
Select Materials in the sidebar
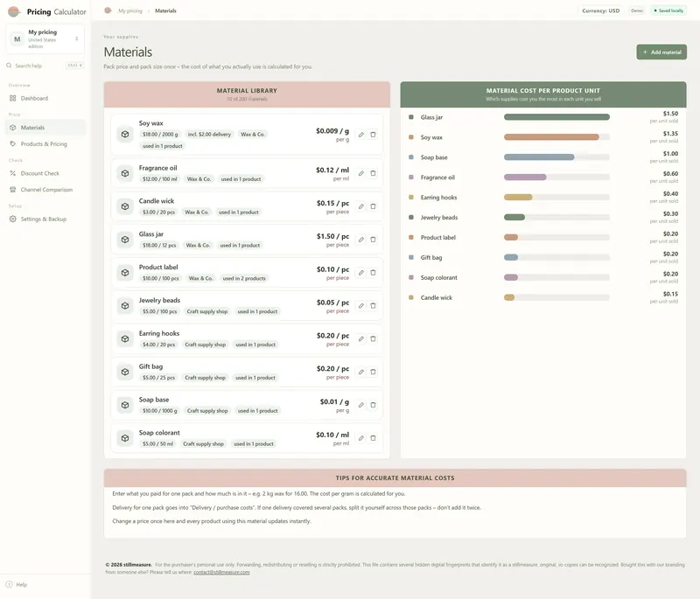tap(45, 128)
